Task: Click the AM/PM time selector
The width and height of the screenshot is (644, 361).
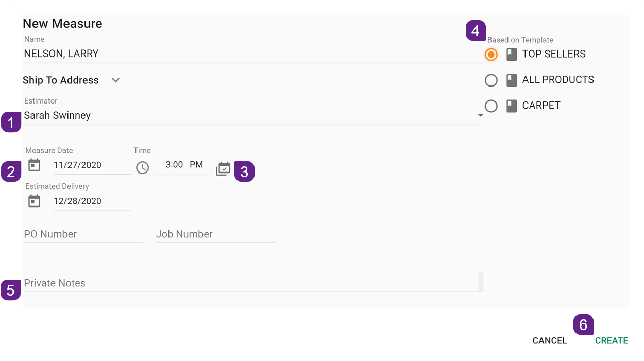Action: click(x=196, y=165)
